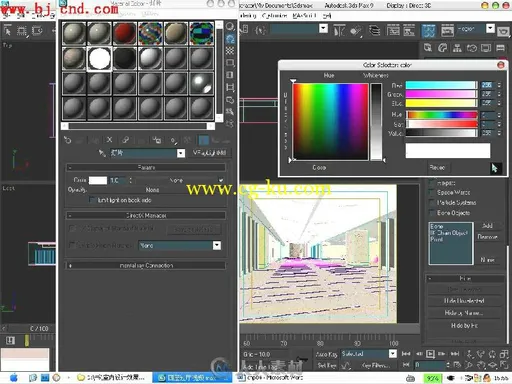Open the render type dropdown arrow

(490, 29)
